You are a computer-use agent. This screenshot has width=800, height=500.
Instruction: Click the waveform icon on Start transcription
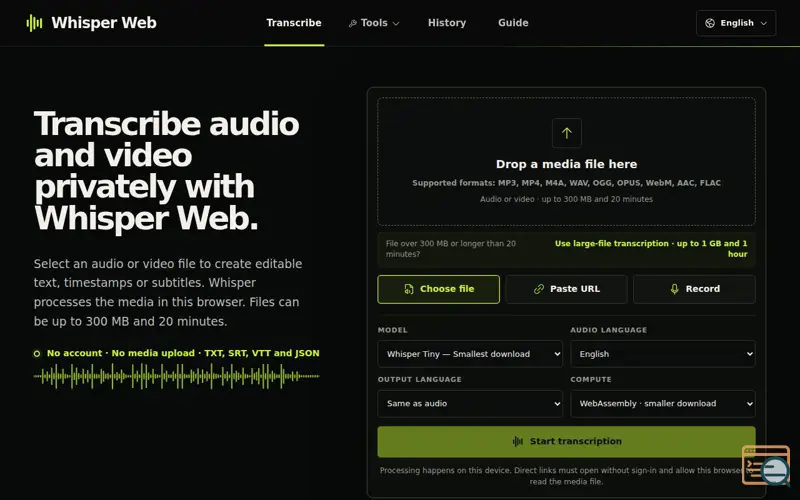click(x=517, y=441)
